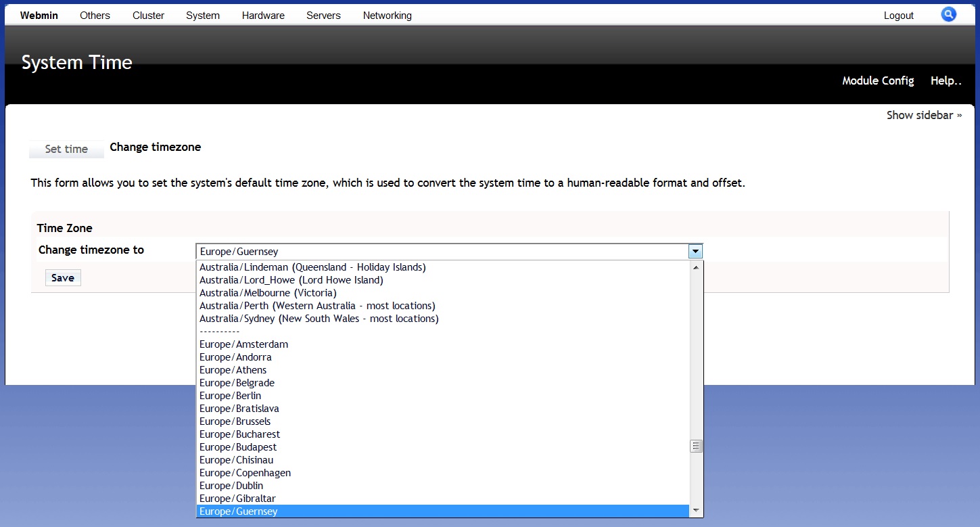
Task: Click the Logout link
Action: (x=898, y=16)
